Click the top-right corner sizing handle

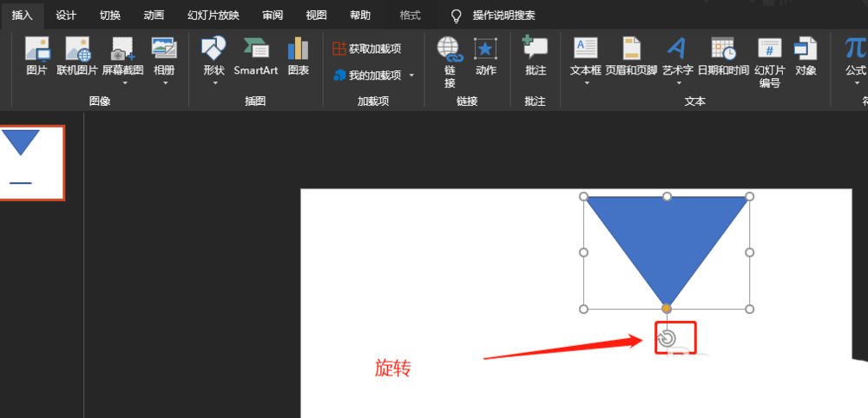click(x=750, y=196)
